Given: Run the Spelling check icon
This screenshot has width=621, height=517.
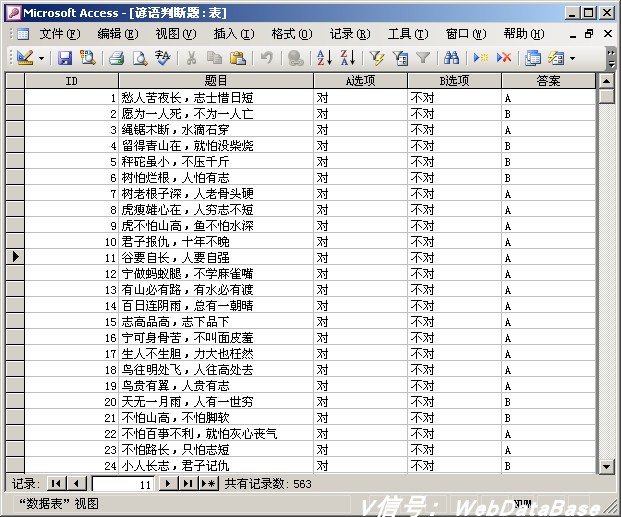Looking at the screenshot, I should pyautogui.click(x=162, y=58).
